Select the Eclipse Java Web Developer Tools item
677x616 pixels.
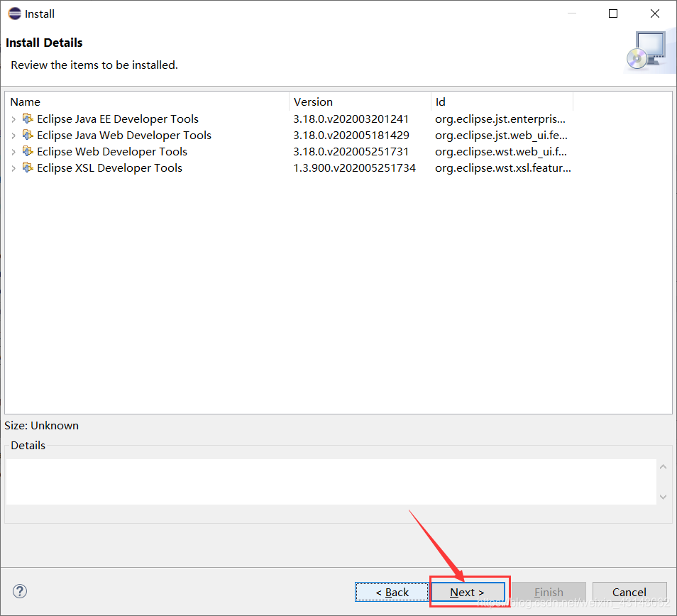coord(124,135)
